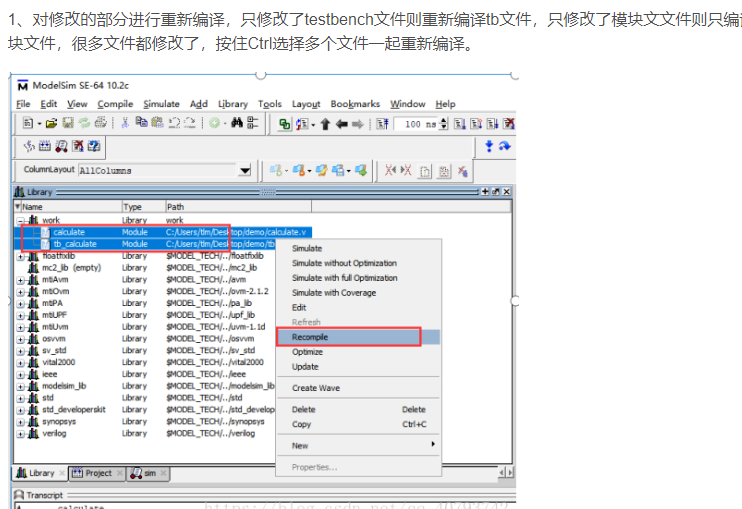The width and height of the screenshot is (742, 509).
Task: Click the red-flag search icon in second toolbar
Action: [x=61, y=146]
